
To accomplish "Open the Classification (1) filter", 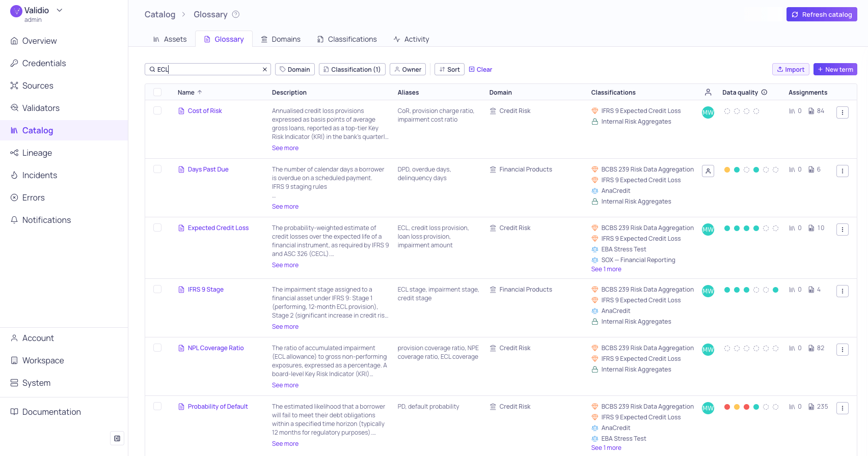I will tap(352, 69).
